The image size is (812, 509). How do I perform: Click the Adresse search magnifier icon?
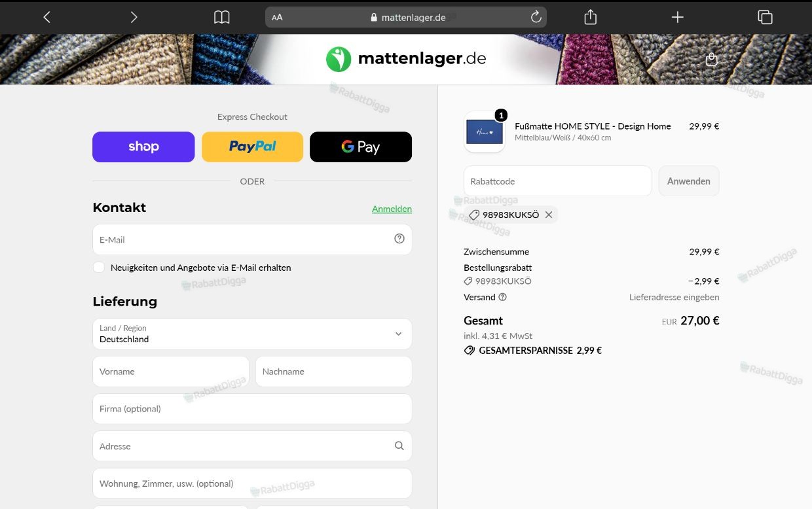pos(399,446)
